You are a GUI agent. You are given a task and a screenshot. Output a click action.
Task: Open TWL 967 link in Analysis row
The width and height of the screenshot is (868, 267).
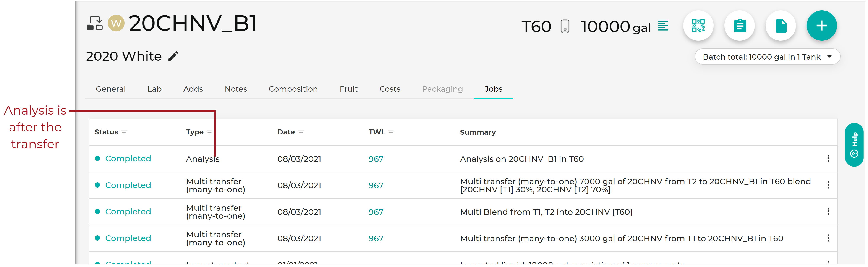[x=376, y=159]
